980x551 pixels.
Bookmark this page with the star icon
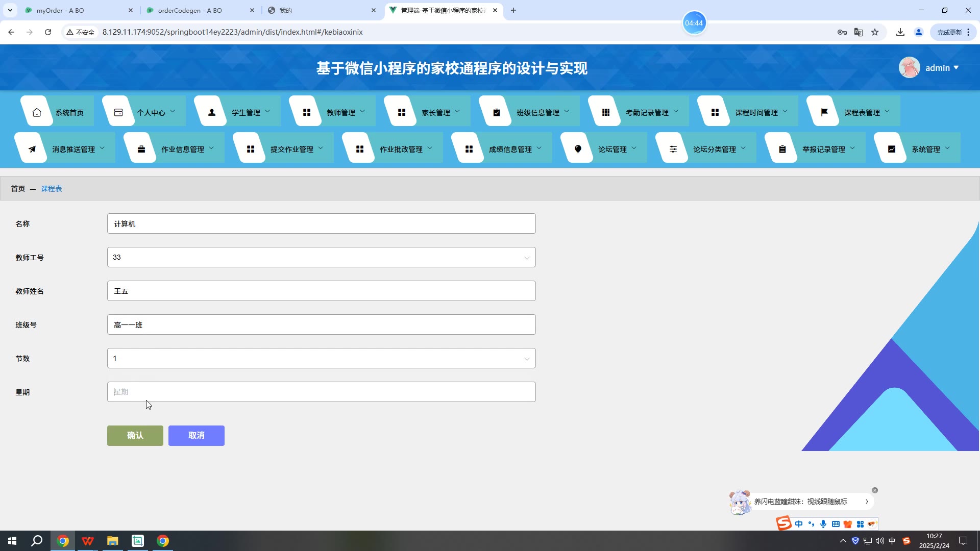click(x=875, y=32)
